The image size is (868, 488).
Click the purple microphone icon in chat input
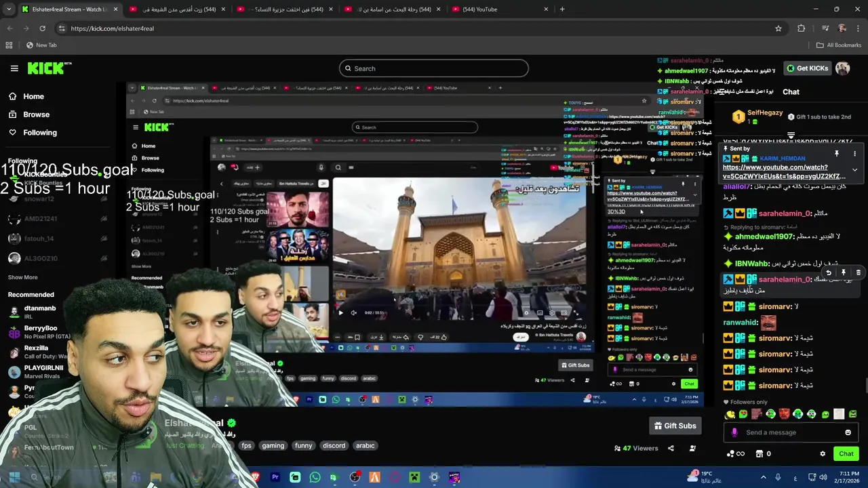coord(734,432)
